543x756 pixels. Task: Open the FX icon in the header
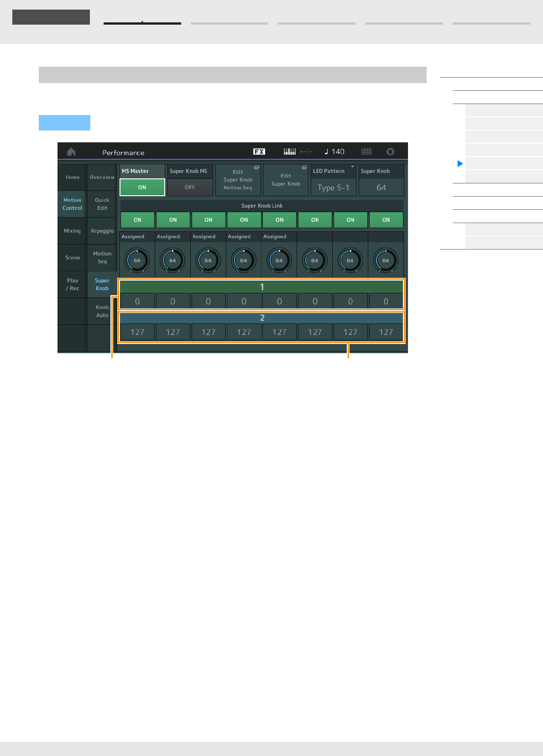(x=259, y=151)
